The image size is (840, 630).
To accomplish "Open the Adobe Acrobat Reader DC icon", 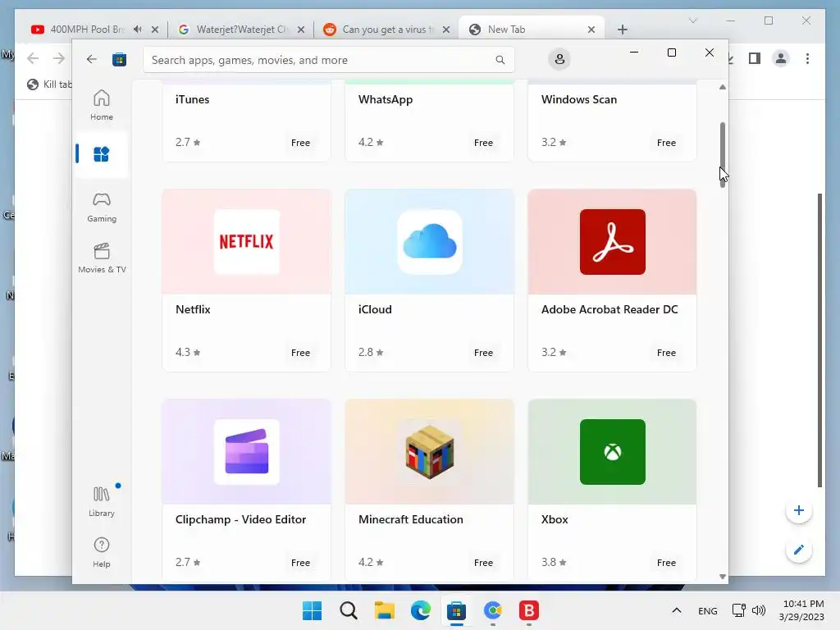I will 612,242.
